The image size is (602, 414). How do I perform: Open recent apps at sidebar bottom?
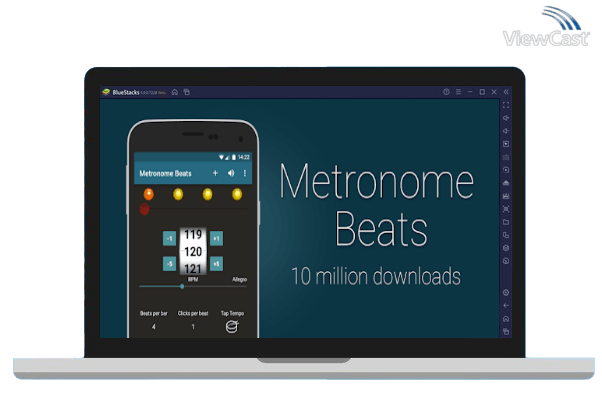click(x=506, y=332)
